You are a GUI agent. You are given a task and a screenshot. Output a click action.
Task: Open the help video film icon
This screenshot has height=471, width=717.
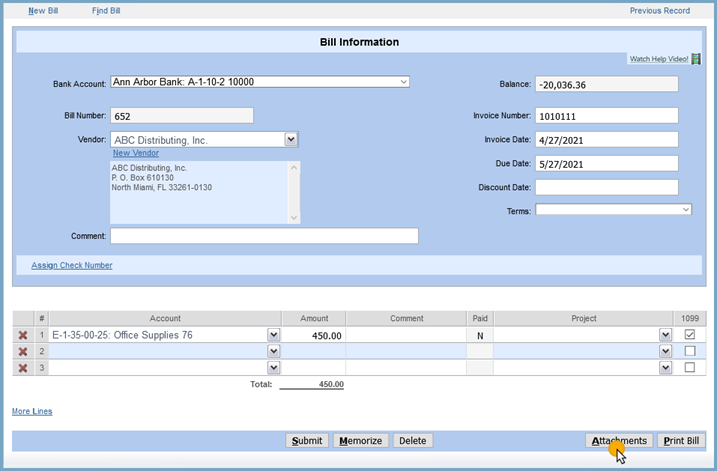tap(696, 59)
